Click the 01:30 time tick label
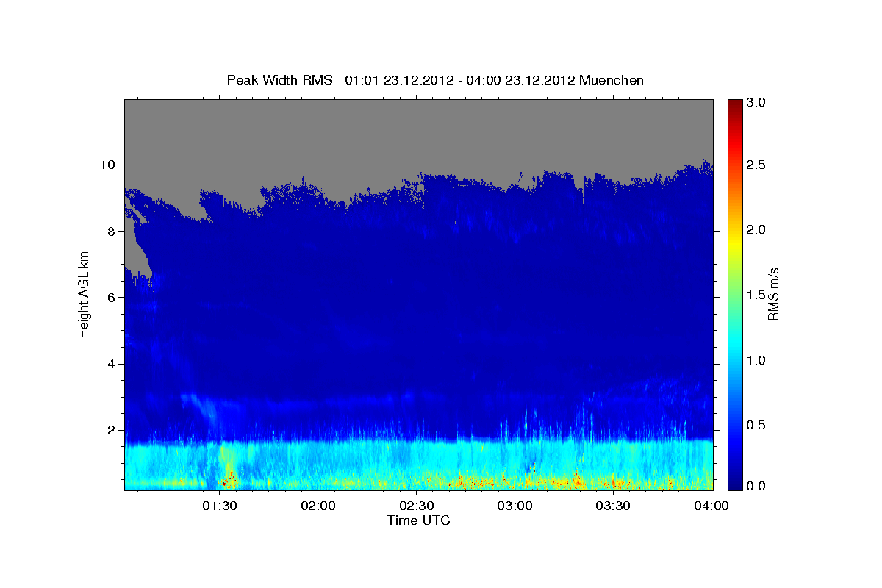 click(x=219, y=506)
